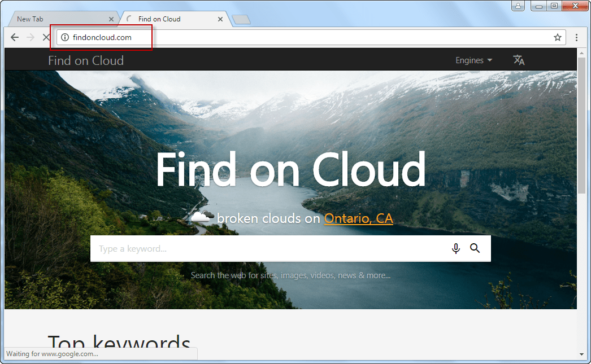Open a new tab with the new tab button
The image size is (591, 364).
coord(241,20)
